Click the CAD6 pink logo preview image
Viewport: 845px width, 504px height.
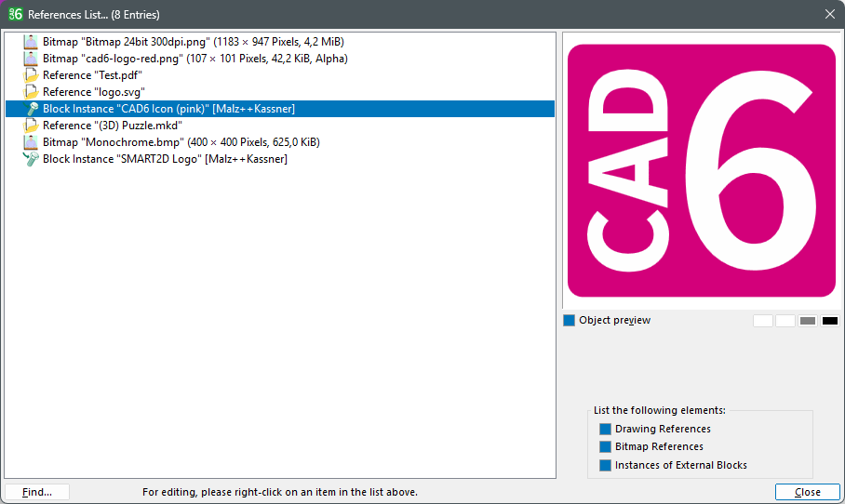click(702, 168)
